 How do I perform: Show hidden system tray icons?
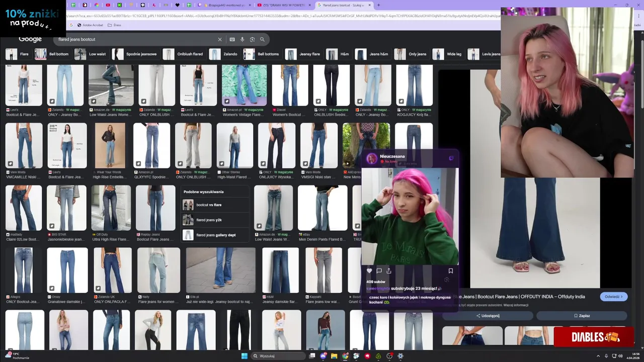pyautogui.click(x=599, y=356)
